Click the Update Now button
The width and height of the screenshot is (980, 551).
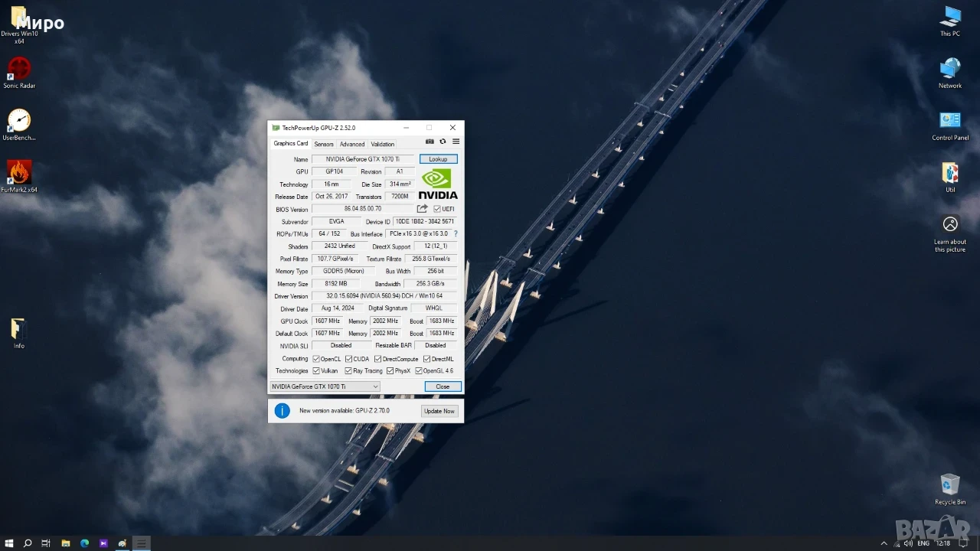[x=439, y=411]
